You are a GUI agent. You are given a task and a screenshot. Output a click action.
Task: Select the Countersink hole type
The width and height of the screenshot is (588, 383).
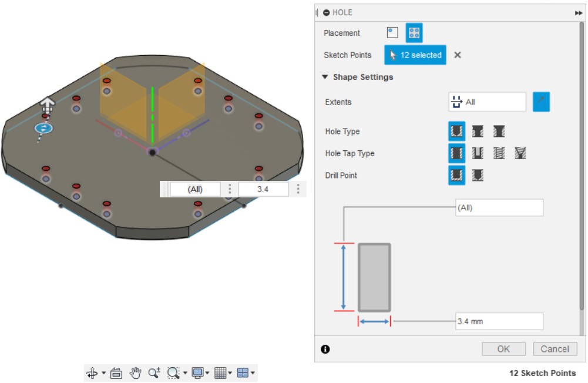click(499, 132)
